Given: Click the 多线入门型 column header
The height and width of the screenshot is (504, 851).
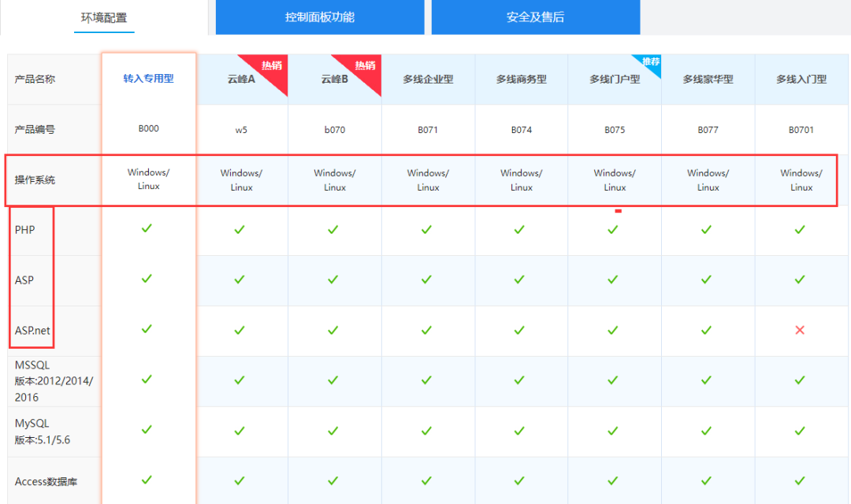Looking at the screenshot, I should pos(801,80).
